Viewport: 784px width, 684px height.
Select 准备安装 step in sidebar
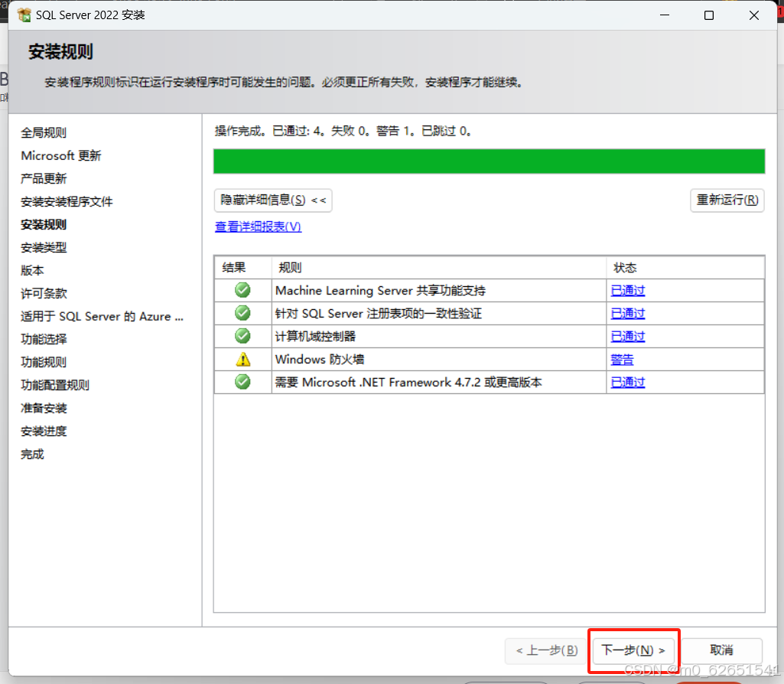pyautogui.click(x=44, y=408)
